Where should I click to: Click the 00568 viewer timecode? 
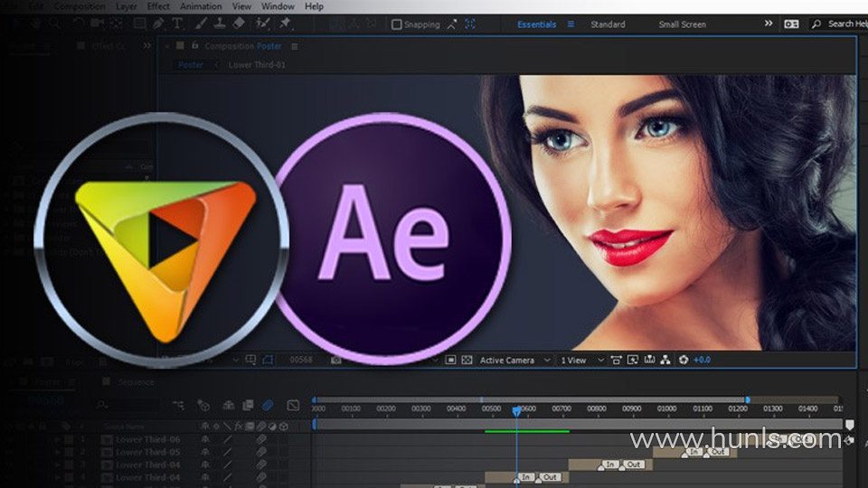301,361
